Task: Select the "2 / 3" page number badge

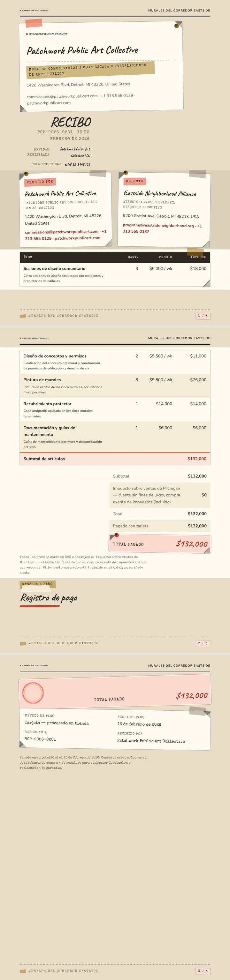Action: coord(203,643)
